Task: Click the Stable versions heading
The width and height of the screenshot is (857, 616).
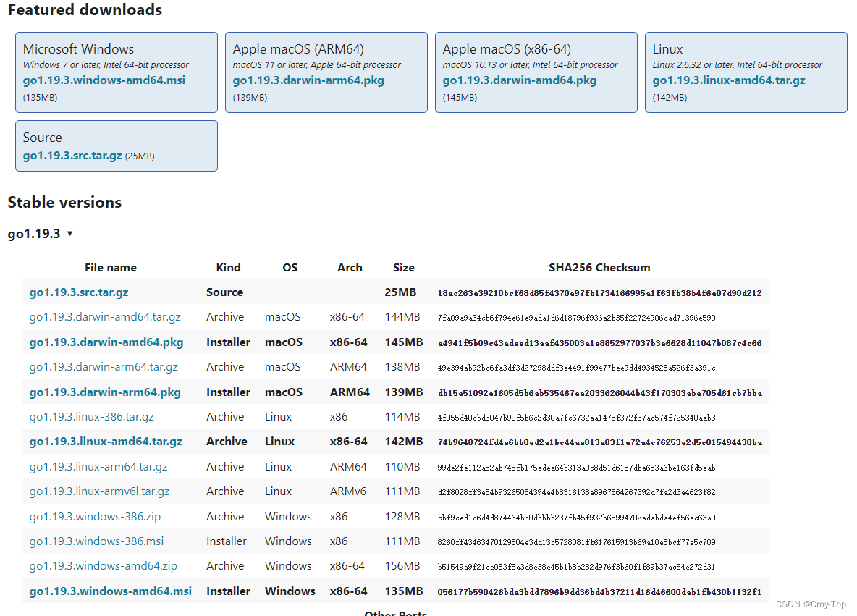Action: click(64, 202)
